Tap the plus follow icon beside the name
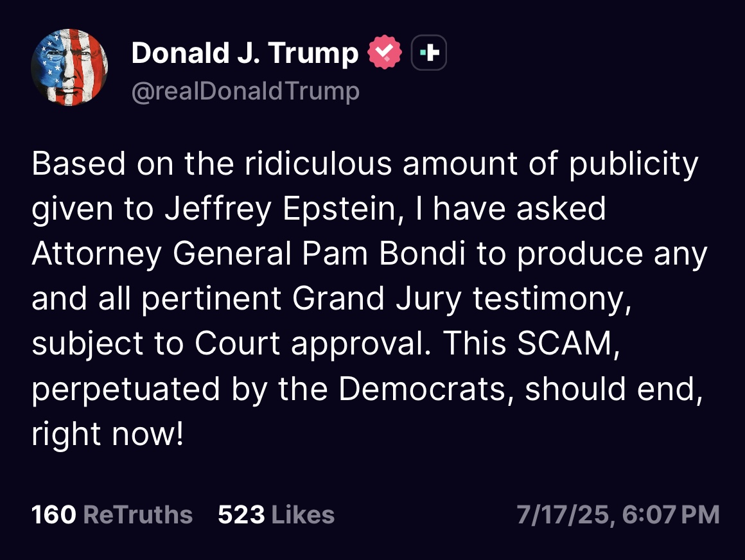The width and height of the screenshot is (745, 560). [428, 52]
